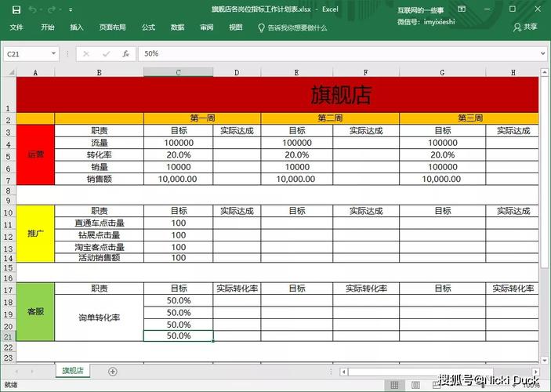551x392 pixels.
Task: Click the 第二周 header cell
Action: pos(330,118)
